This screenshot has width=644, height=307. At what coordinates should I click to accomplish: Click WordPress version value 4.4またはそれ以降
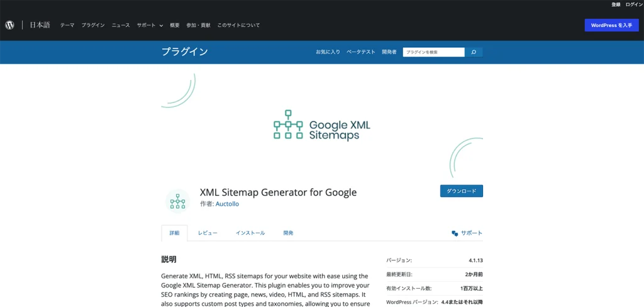pos(462,302)
